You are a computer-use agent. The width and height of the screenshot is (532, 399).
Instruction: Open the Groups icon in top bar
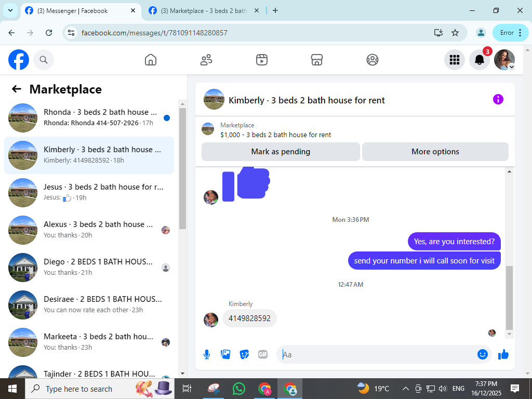(x=373, y=60)
